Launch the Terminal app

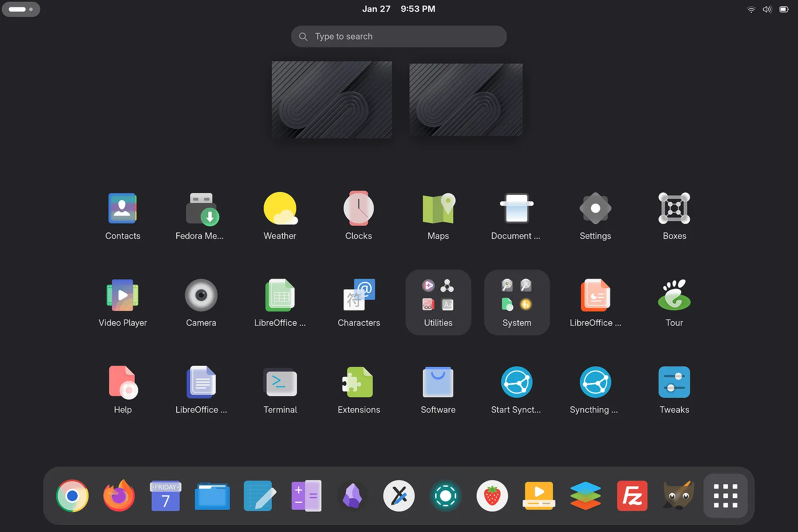pos(280,382)
